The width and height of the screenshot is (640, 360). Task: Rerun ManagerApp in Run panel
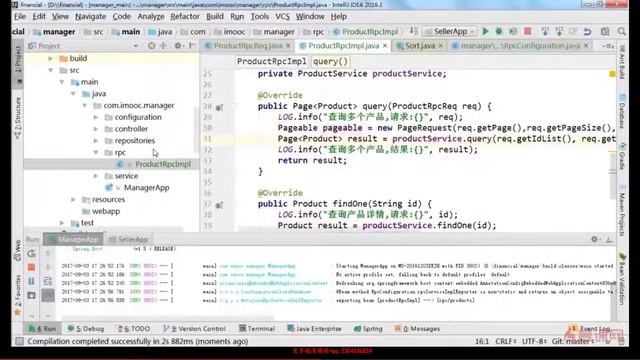(x=31, y=253)
